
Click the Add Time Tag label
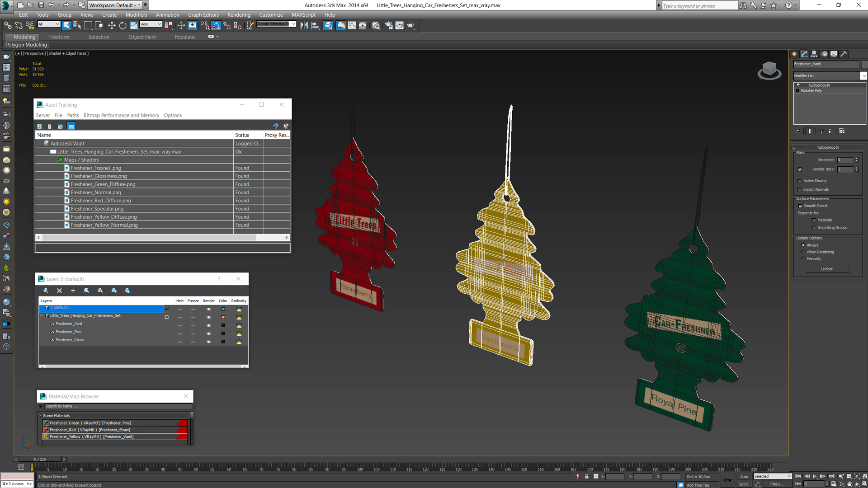tap(698, 485)
